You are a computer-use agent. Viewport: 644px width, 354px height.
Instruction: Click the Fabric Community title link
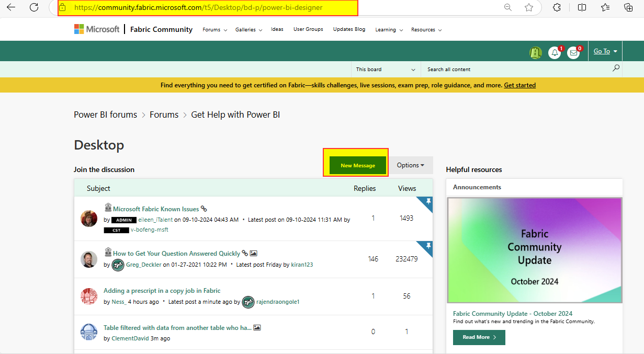(x=161, y=29)
